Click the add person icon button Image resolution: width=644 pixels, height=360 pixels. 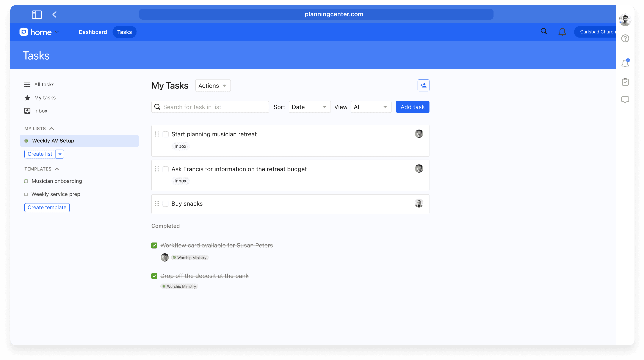[x=423, y=85]
